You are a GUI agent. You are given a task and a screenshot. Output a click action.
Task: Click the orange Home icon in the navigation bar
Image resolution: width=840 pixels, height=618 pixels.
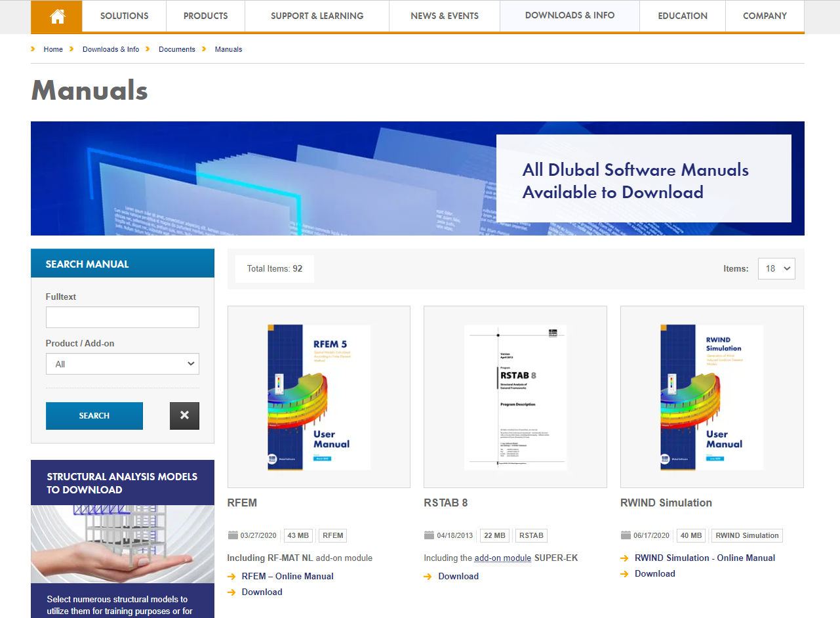56,16
